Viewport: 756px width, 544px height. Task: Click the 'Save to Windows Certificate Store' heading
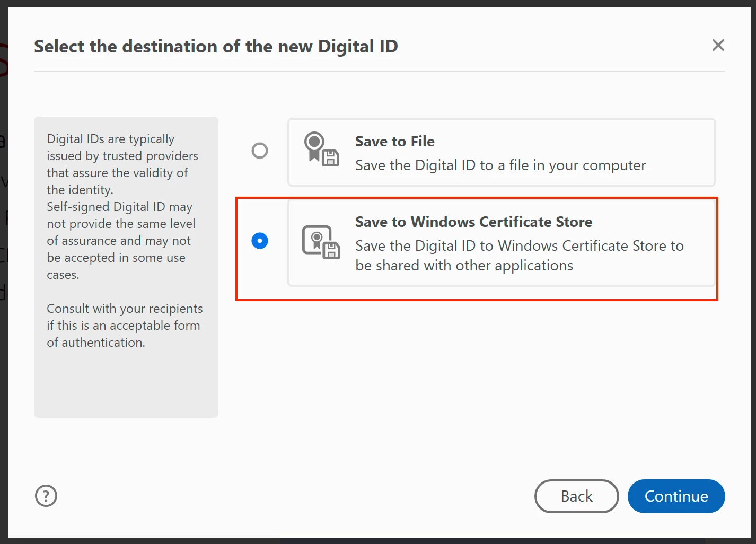474,222
